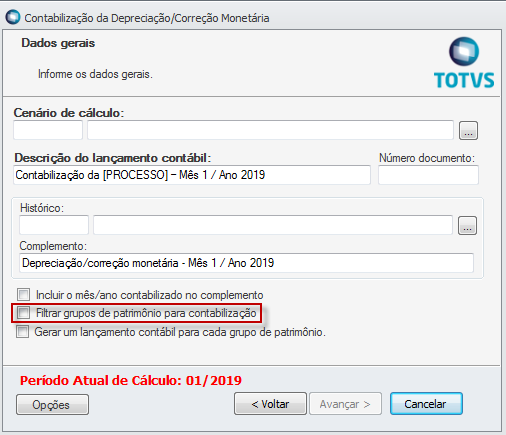Focus the Histórico code field
Viewport: 506px width, 435px height.
(54, 225)
